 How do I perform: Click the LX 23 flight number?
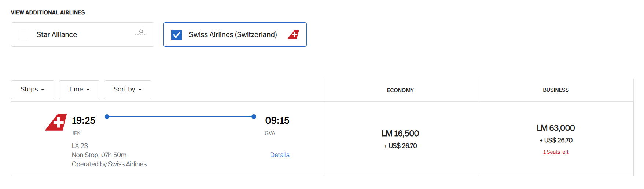pos(80,146)
